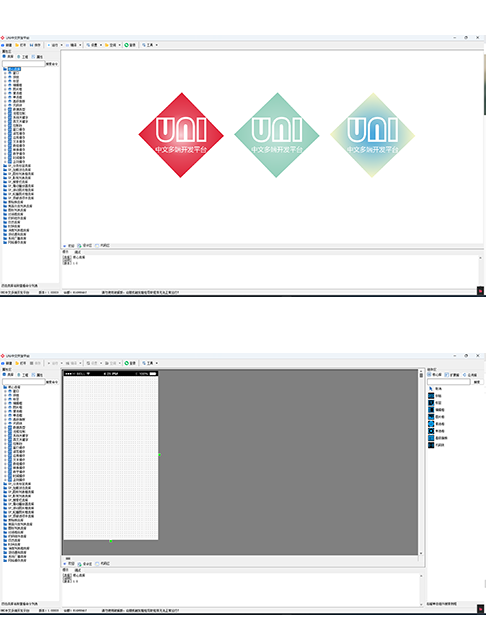The height and width of the screenshot is (634, 486).
Task: Click the teal-green UNI diamond logo
Action: click(x=277, y=135)
